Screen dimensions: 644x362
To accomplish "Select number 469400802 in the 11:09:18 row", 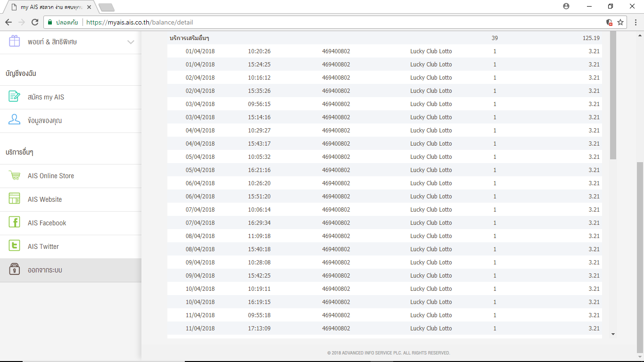I will point(336,236).
